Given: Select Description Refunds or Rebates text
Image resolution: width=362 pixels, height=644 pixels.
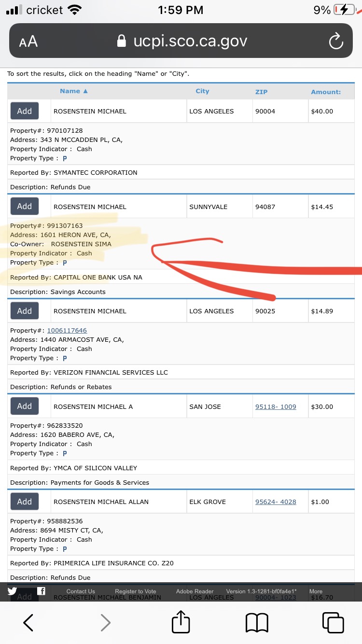Looking at the screenshot, I should point(61,387).
